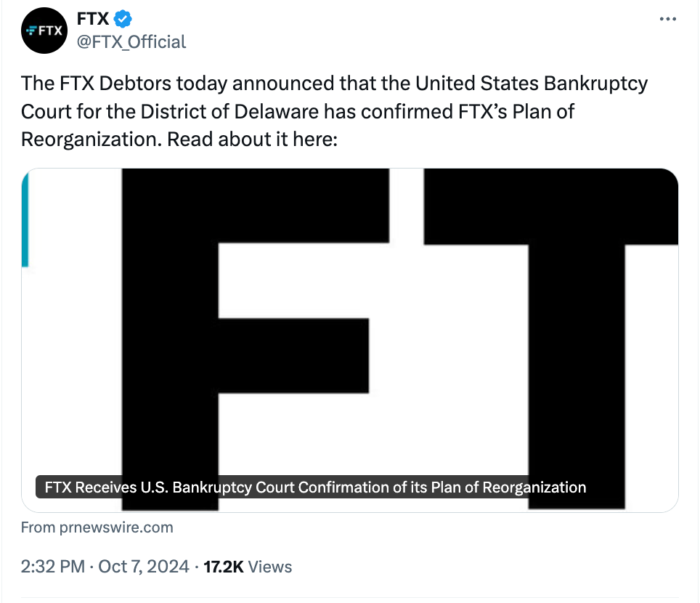Screen dimensions: 700x603
Task: Click the teal bar at preview's left edge
Action: click(25, 219)
